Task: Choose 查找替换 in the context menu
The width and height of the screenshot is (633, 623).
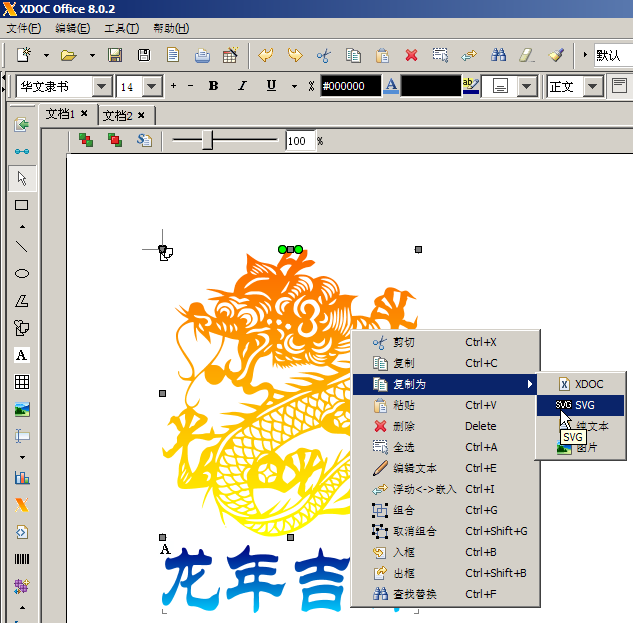Action: pos(446,594)
